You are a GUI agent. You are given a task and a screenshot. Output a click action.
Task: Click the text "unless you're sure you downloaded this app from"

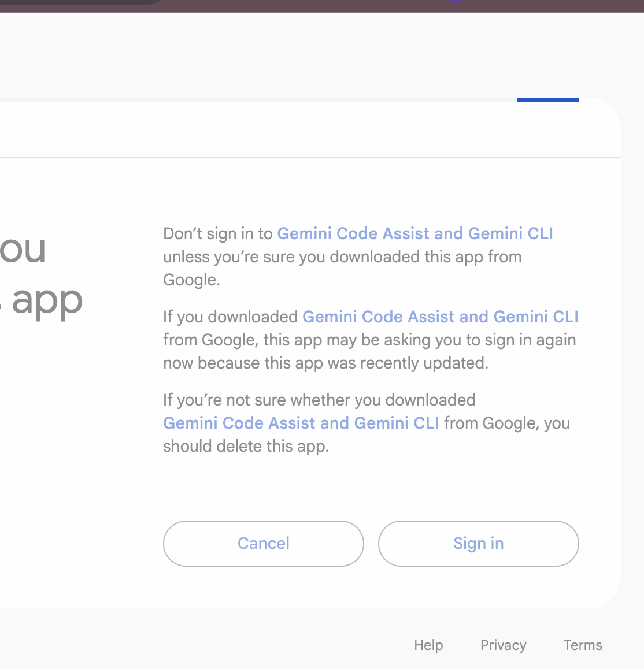(342, 257)
